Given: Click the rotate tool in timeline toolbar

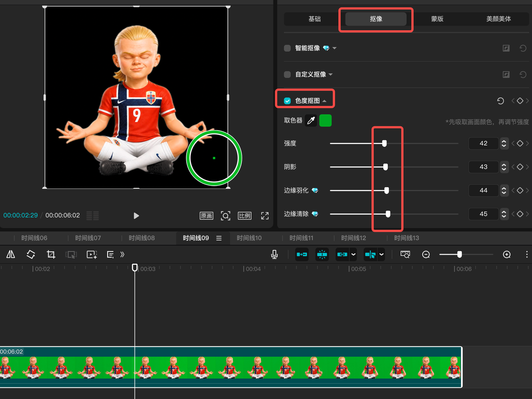Looking at the screenshot, I should 31,255.
